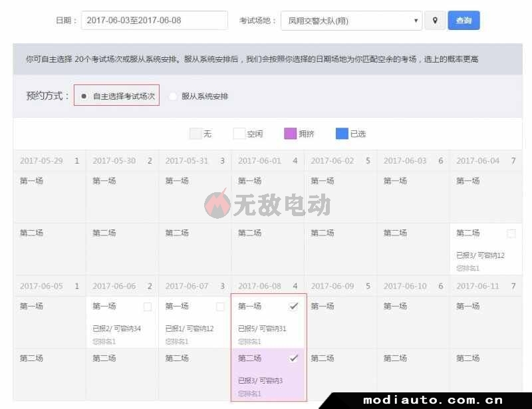
Task: Click the 预约方式 label
Action: (x=47, y=96)
